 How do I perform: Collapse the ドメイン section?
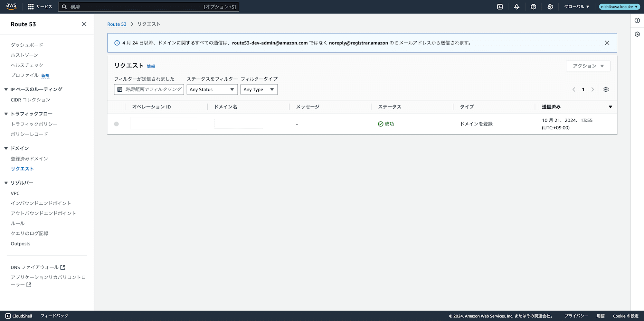tap(6, 148)
